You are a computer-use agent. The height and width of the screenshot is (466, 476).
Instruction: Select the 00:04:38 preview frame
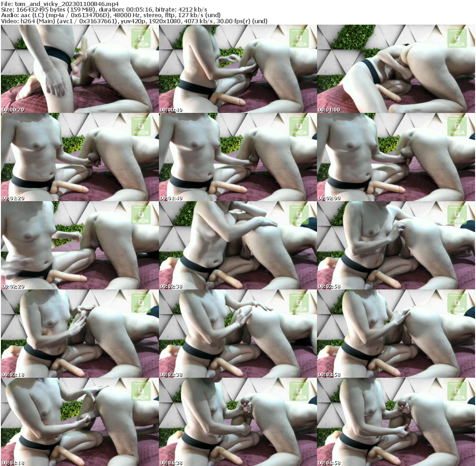click(238, 422)
